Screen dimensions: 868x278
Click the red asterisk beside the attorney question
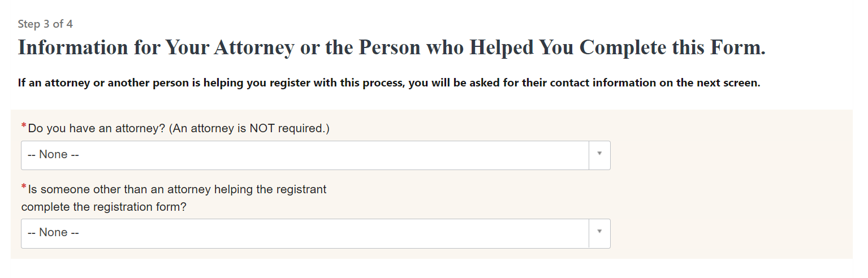pos(24,126)
